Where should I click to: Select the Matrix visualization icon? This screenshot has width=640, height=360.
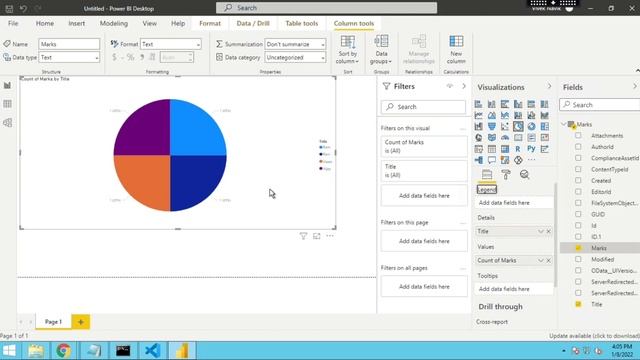(505, 149)
